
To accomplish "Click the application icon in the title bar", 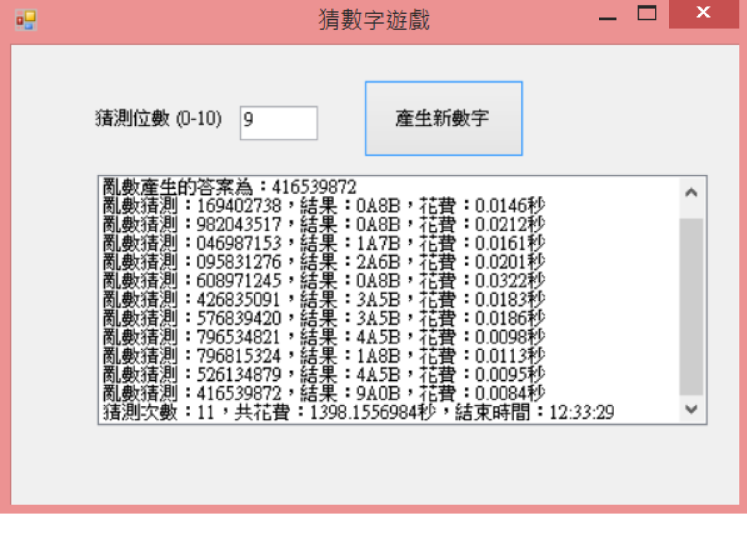I will pos(26,20).
